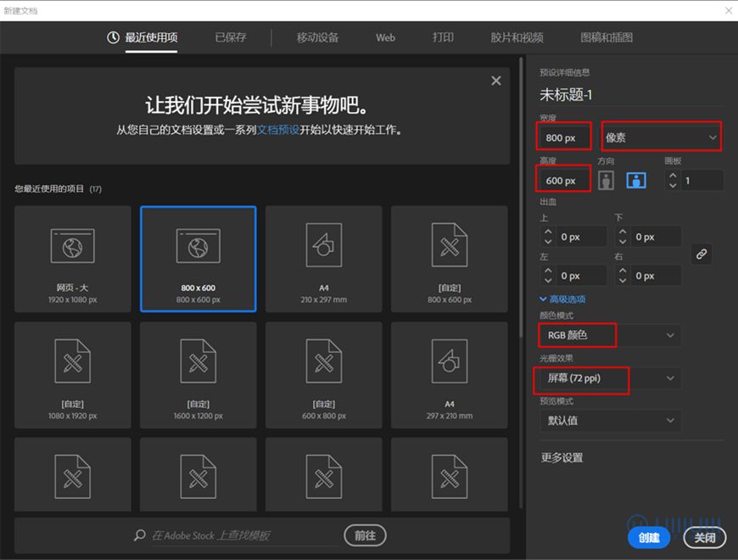The width and height of the screenshot is (738, 560).
Task: Choose the A4 210 x 297 mm preset
Action: click(x=324, y=259)
